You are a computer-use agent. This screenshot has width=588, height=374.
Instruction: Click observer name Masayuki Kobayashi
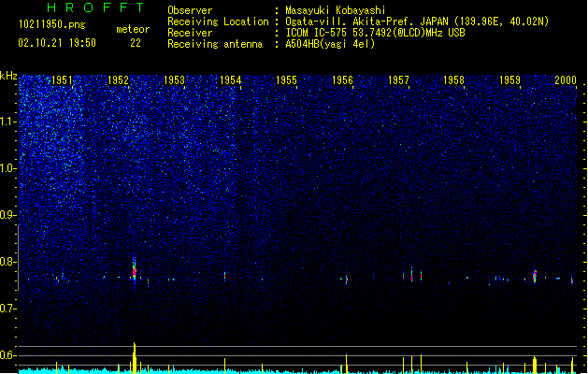pyautogui.click(x=336, y=10)
